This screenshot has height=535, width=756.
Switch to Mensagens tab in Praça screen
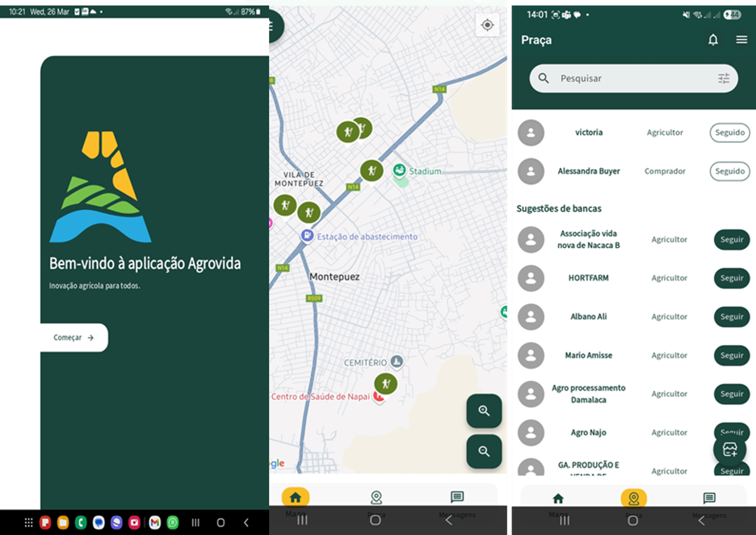point(708,499)
